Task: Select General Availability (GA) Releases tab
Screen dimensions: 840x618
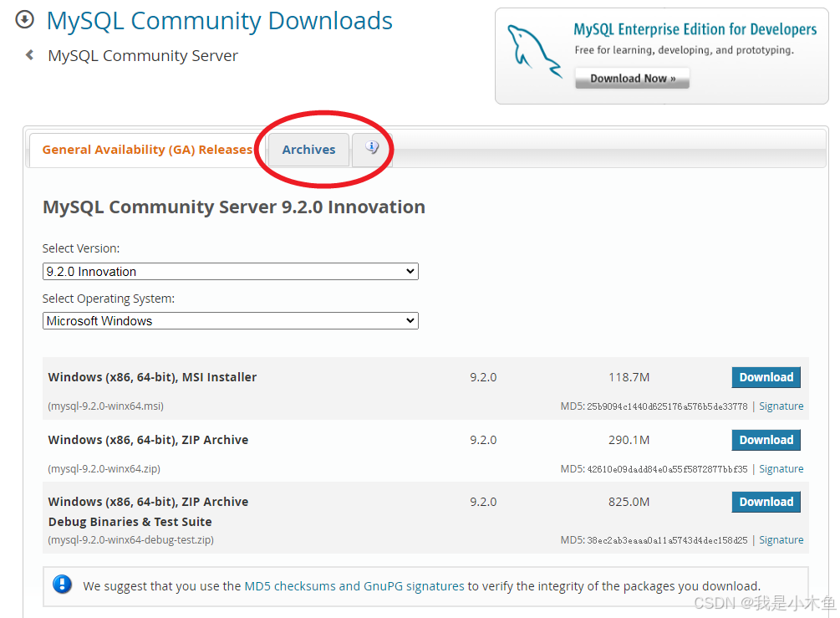Action: [x=147, y=150]
